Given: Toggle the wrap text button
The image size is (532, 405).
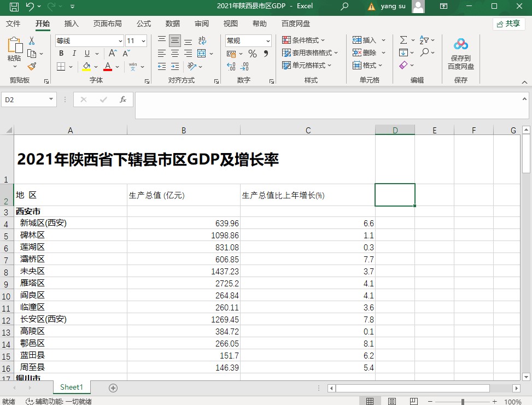Looking at the screenshot, I should 202,41.
